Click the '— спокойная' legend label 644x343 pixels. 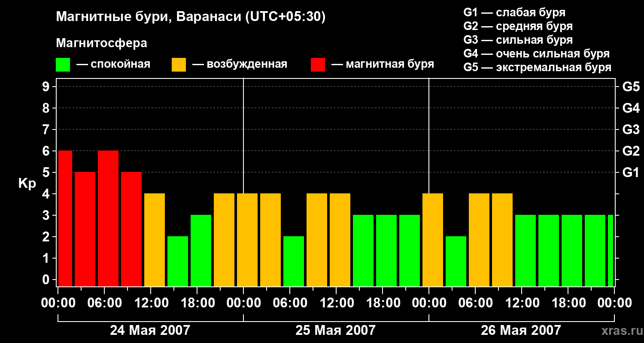pyautogui.click(x=113, y=64)
